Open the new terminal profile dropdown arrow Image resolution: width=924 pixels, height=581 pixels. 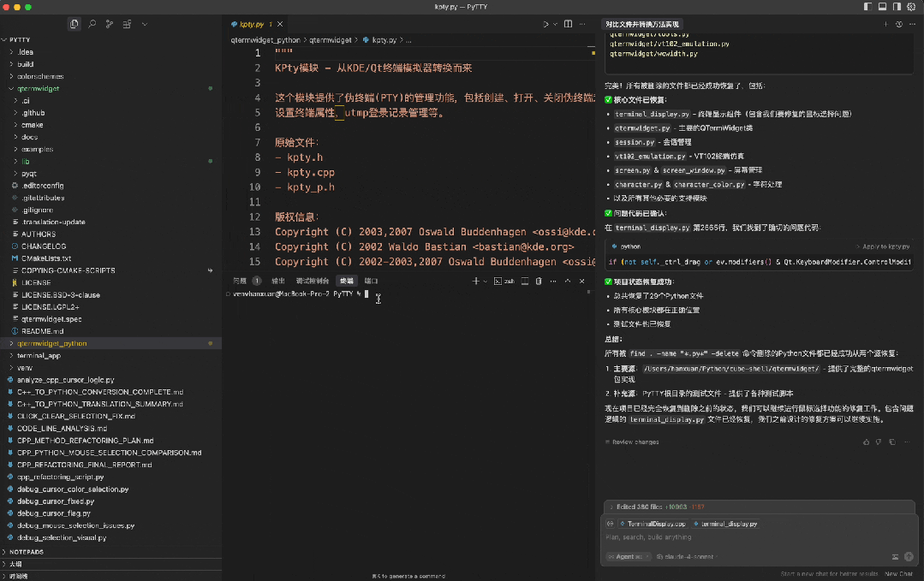click(x=486, y=282)
